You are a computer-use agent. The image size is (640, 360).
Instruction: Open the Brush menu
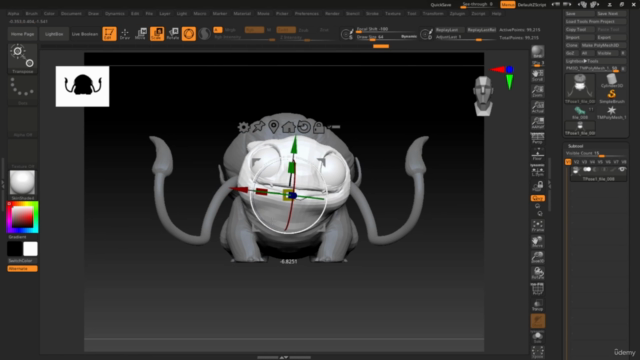(31, 13)
